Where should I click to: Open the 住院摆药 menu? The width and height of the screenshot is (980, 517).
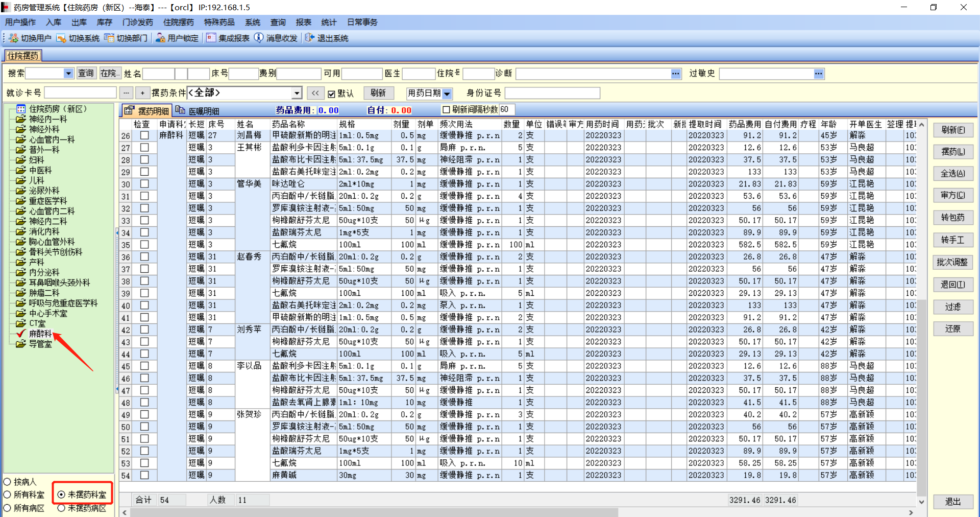(179, 22)
